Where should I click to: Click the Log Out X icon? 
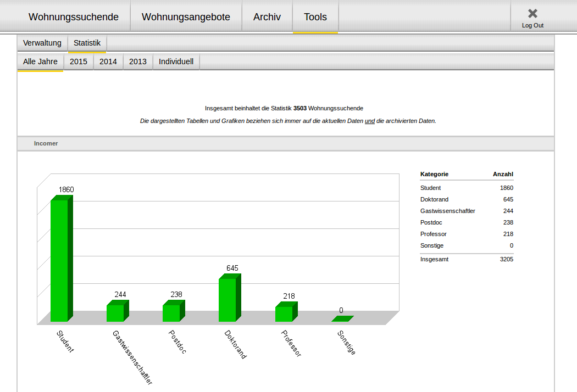(532, 14)
